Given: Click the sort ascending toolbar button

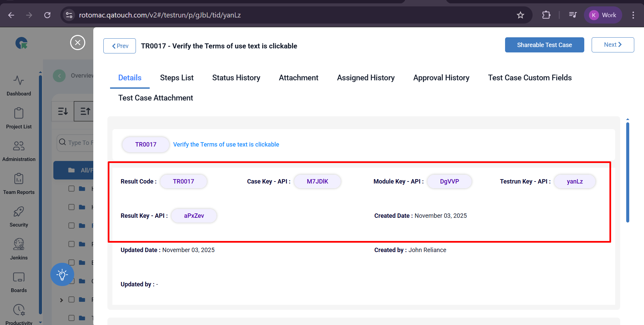Looking at the screenshot, I should (85, 111).
